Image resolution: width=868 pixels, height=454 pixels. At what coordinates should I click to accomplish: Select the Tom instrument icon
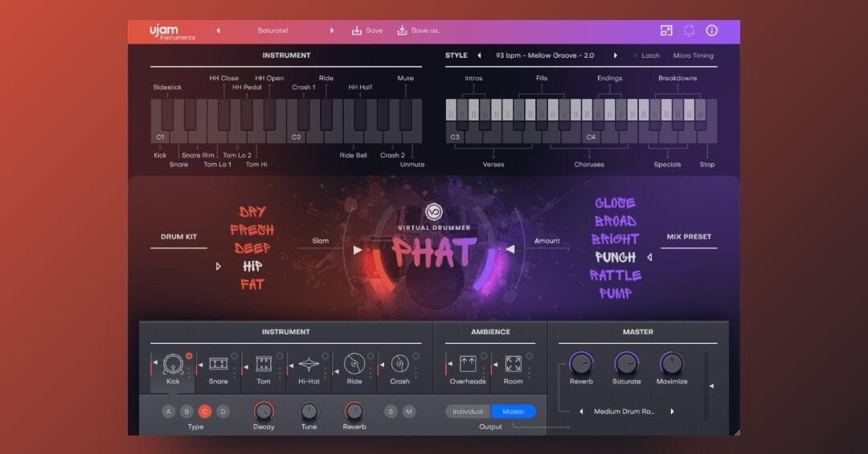[264, 364]
